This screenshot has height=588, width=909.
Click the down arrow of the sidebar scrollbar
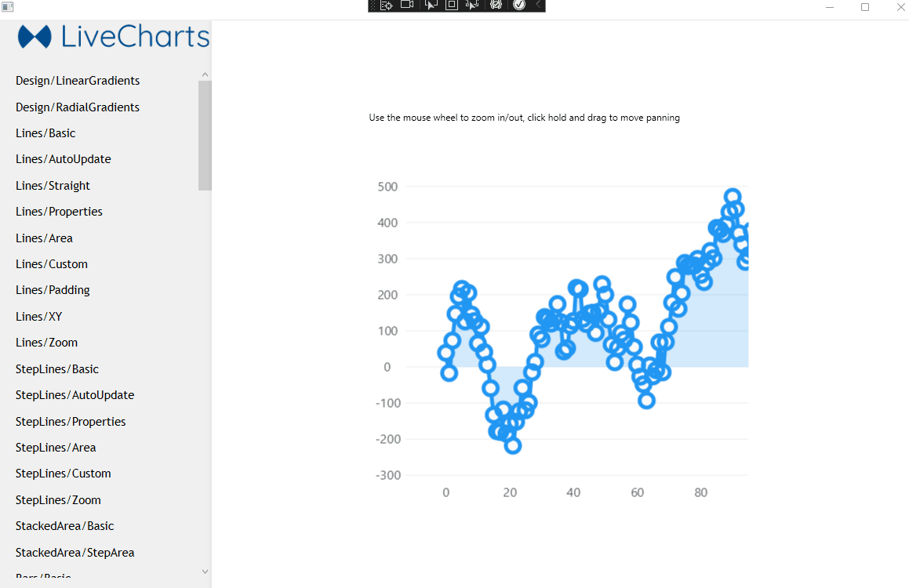[x=205, y=571]
